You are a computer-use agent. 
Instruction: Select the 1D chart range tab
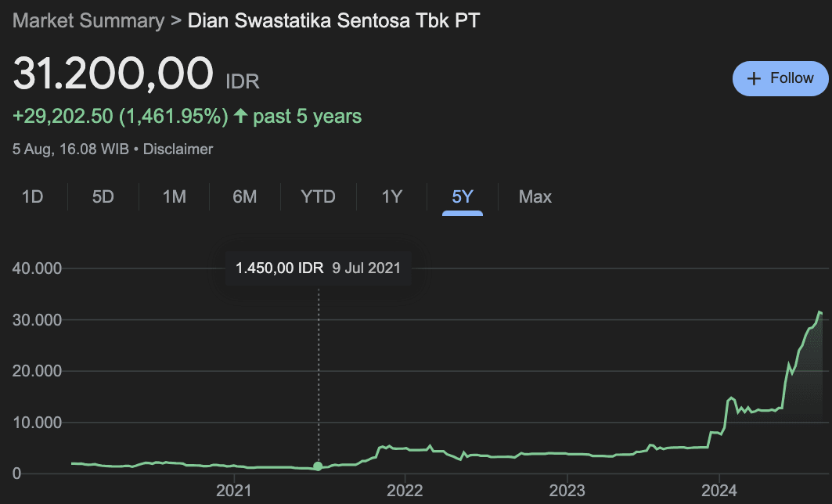tap(33, 197)
